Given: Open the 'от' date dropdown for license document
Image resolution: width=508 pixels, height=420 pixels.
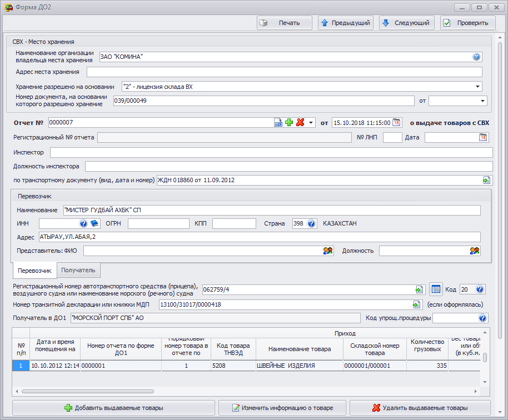Looking at the screenshot, I should (482, 101).
